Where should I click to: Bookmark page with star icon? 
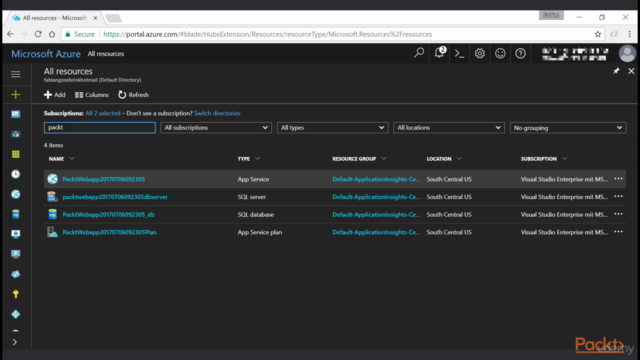pos(598,34)
